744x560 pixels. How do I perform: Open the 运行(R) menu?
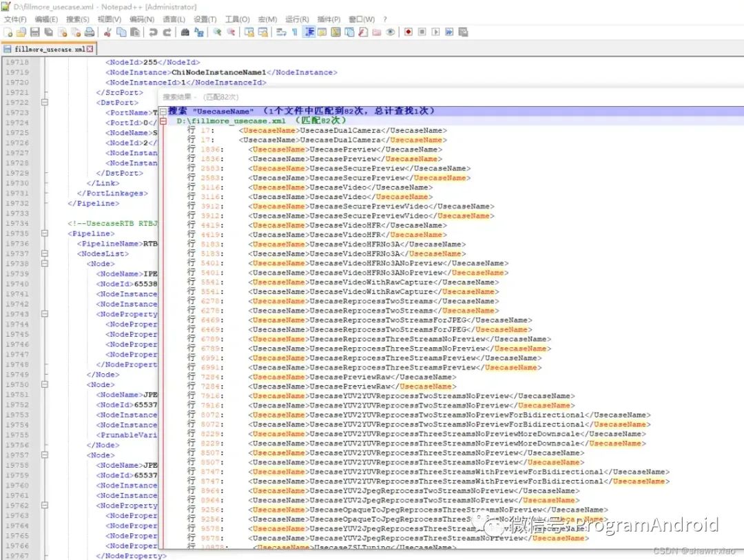point(297,19)
